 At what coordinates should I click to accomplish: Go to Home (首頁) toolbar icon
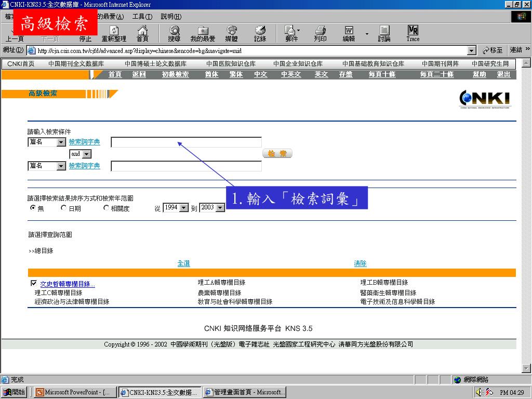click(142, 34)
